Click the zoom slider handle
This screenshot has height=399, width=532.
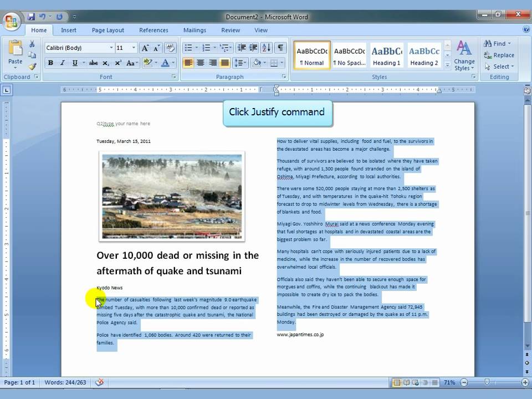click(x=487, y=382)
